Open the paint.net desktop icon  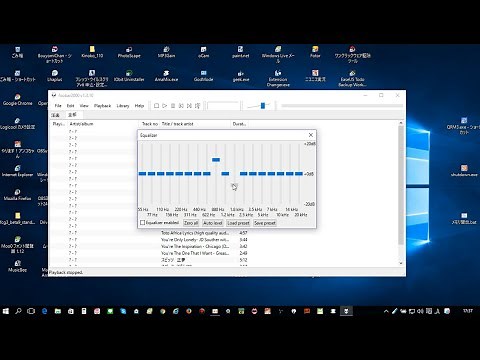point(241,52)
